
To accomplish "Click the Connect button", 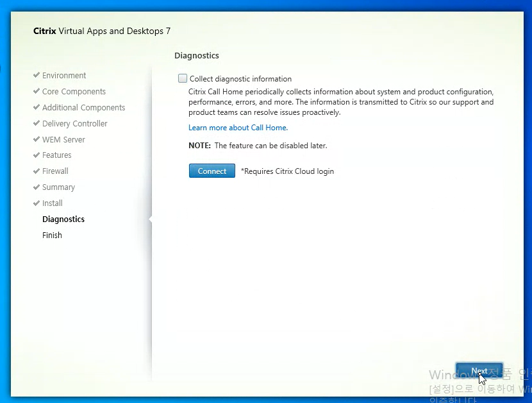I will click(212, 171).
